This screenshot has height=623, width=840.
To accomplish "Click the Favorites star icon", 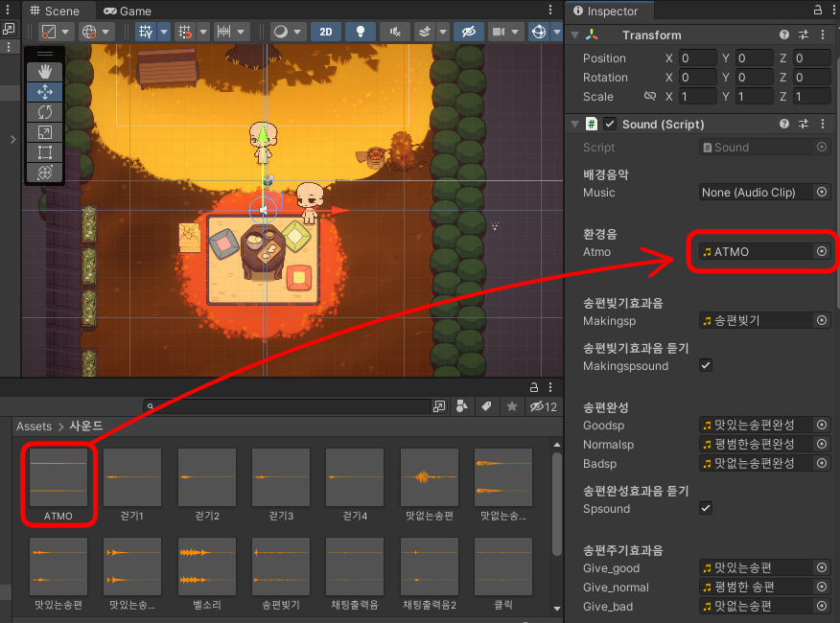I will (512, 406).
